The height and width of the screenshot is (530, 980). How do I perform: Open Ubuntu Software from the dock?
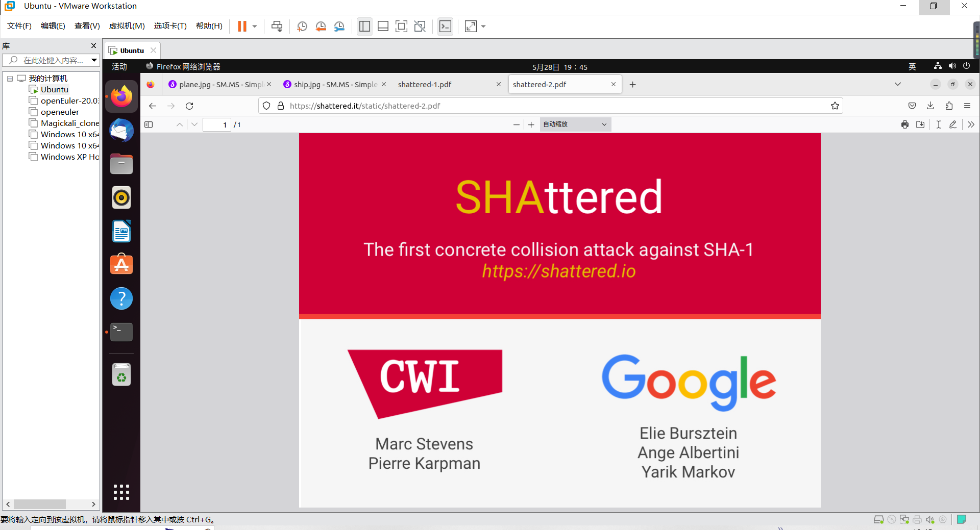tap(121, 265)
